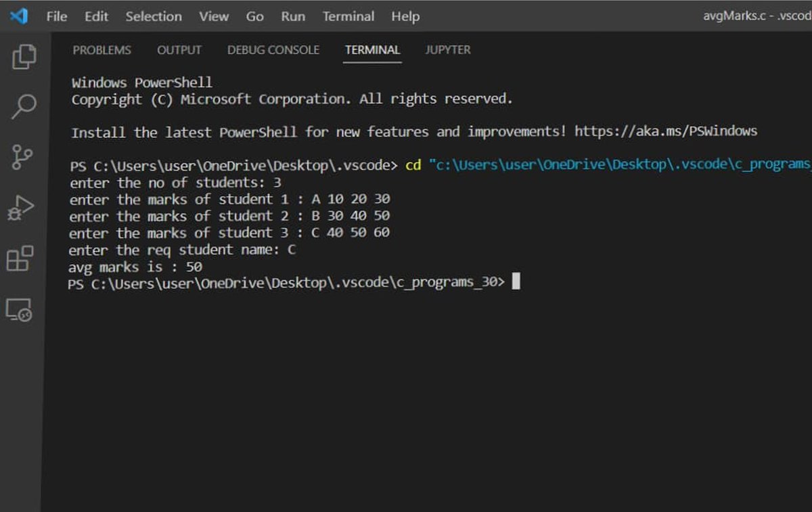Click the avgMarks.c window title text

tap(757, 16)
